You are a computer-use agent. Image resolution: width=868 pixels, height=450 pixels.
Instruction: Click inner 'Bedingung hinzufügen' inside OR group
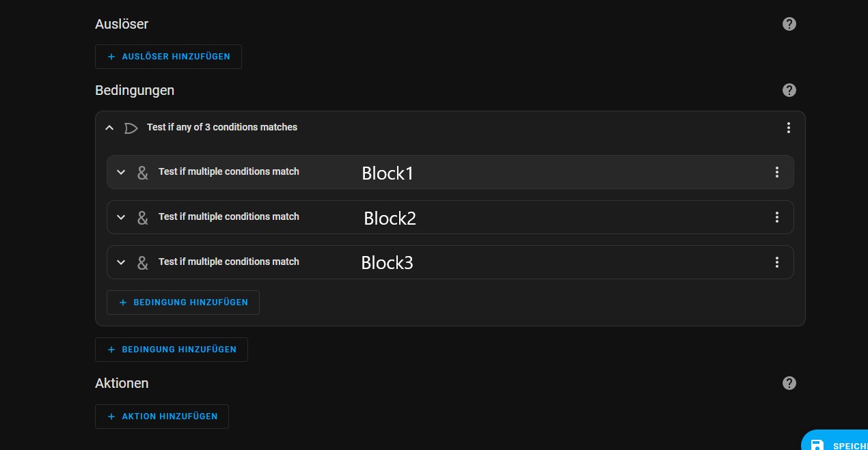click(183, 303)
